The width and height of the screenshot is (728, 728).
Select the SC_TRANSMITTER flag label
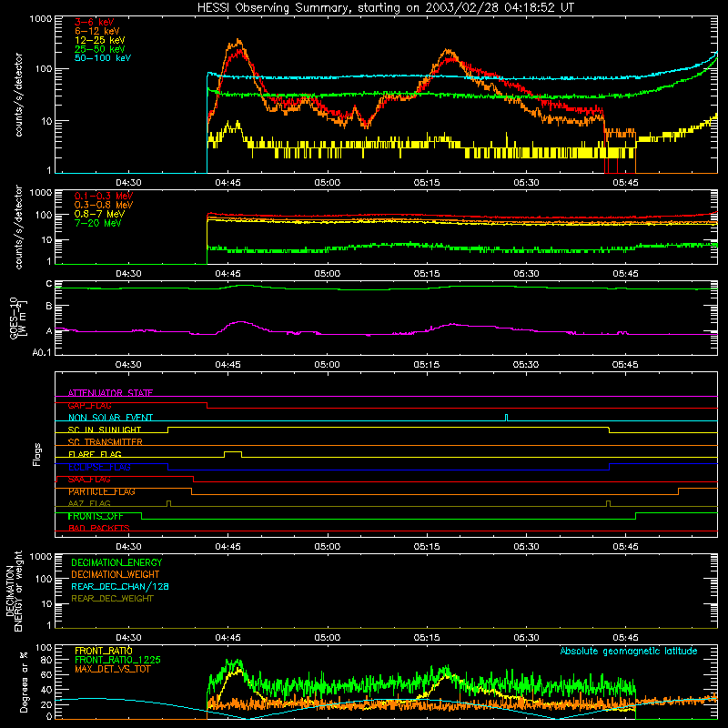tap(105, 442)
